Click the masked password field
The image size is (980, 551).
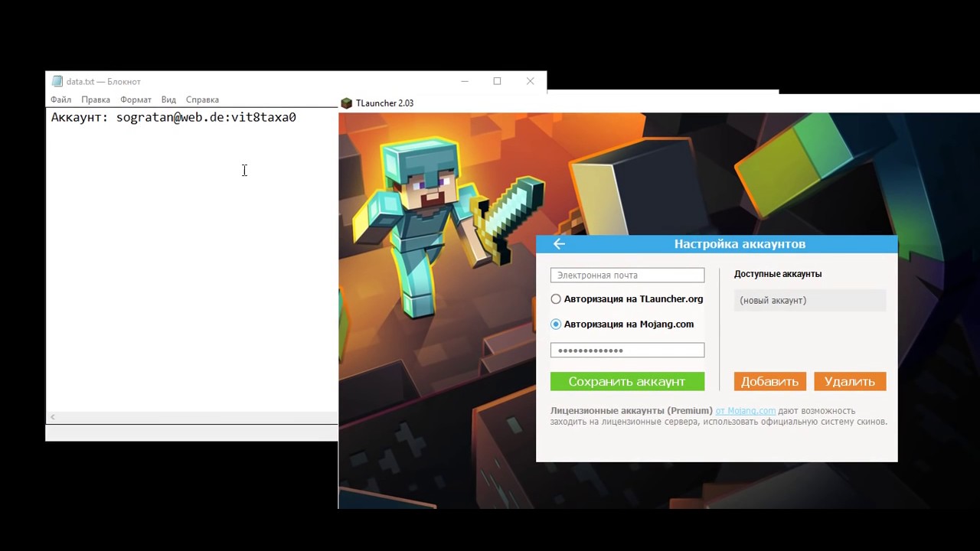627,350
